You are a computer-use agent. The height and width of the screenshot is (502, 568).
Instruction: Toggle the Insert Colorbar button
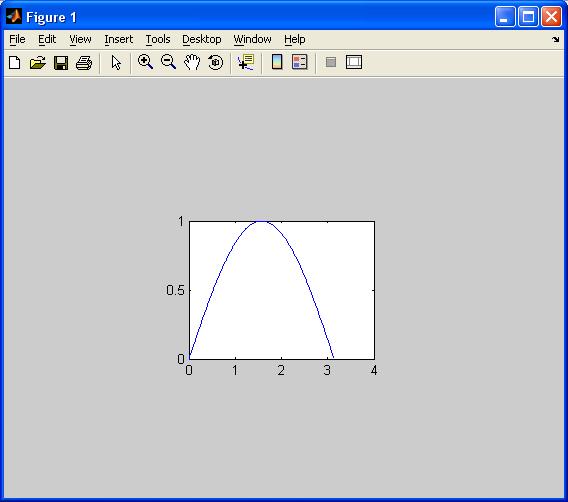[277, 62]
